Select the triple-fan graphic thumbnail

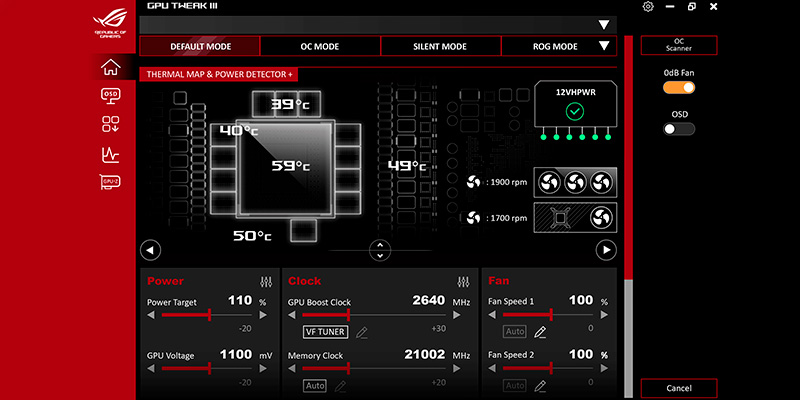(575, 182)
